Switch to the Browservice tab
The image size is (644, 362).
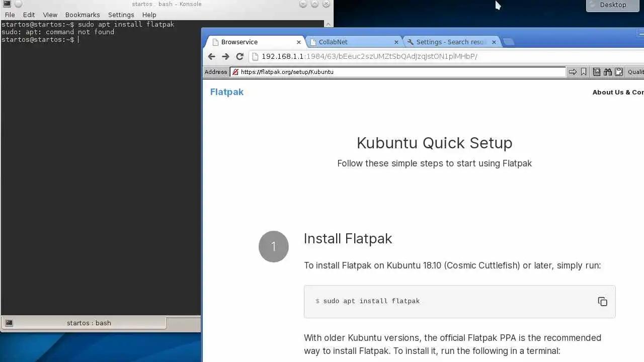pos(256,42)
